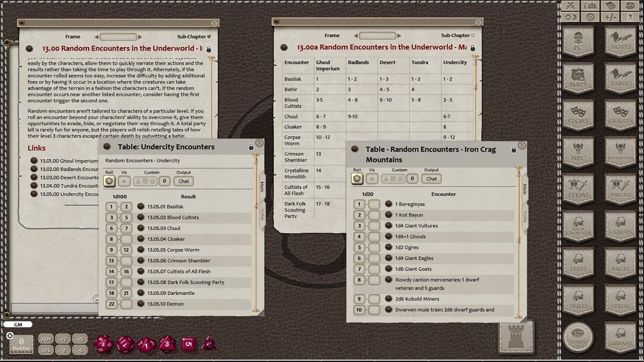644x362 pixels.
Task: Open the color palette icon
Action: pos(629,6)
